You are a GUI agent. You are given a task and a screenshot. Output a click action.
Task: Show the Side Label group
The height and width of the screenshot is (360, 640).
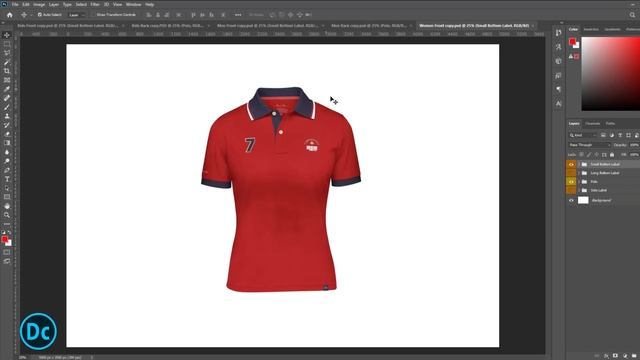tap(571, 190)
